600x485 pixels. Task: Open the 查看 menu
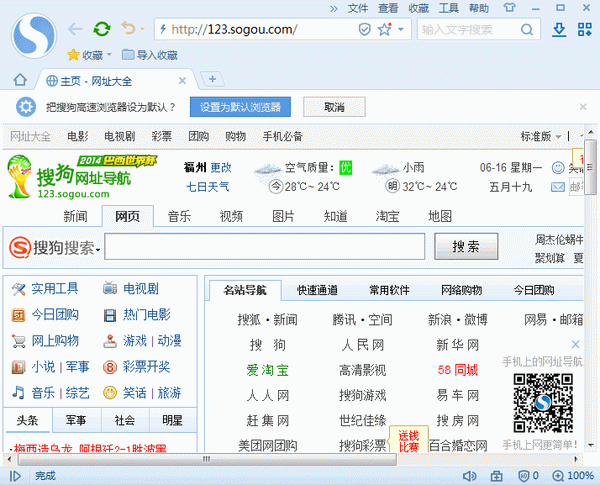tap(388, 8)
